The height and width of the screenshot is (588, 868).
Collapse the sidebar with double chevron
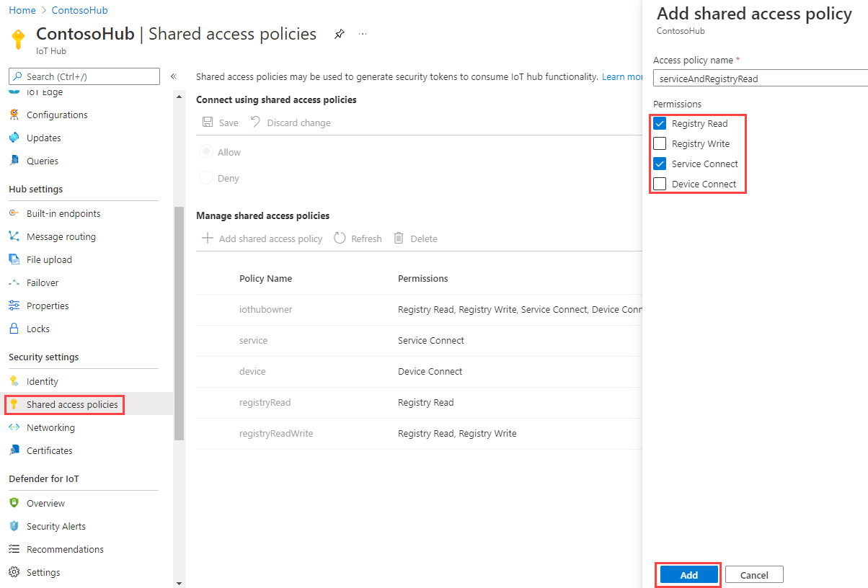174,76
